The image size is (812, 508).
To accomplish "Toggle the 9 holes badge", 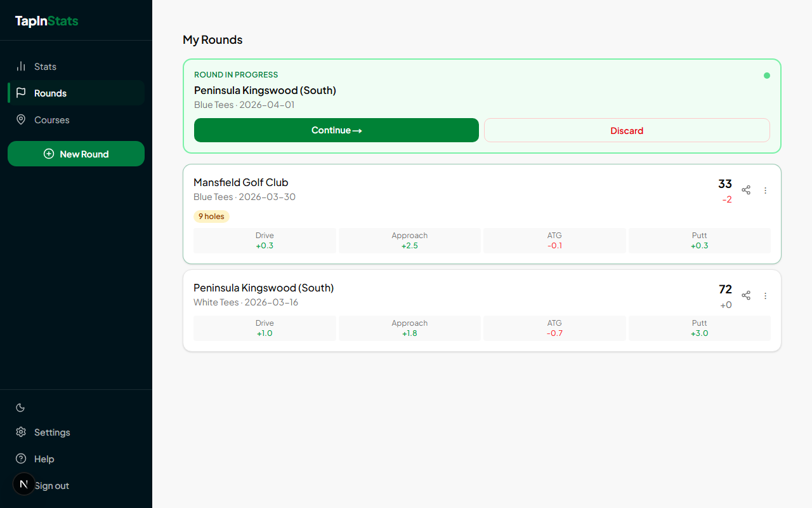I will tap(211, 216).
